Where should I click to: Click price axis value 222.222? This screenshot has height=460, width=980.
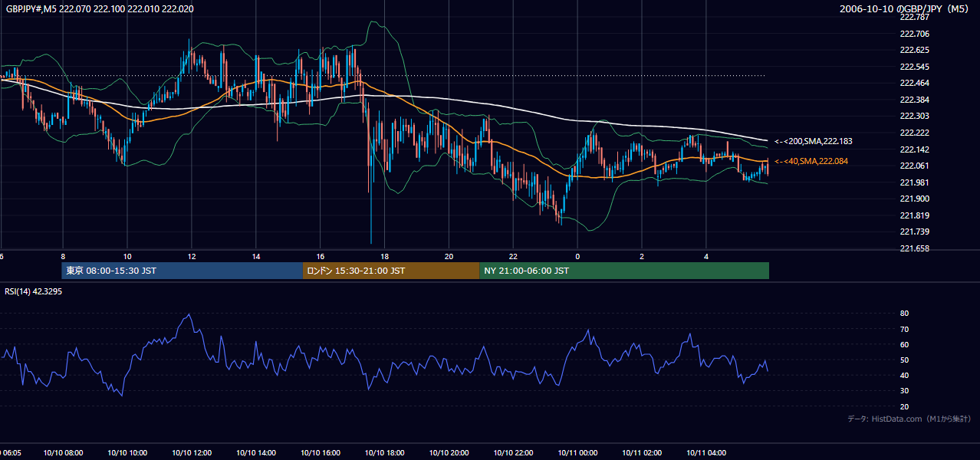point(914,133)
